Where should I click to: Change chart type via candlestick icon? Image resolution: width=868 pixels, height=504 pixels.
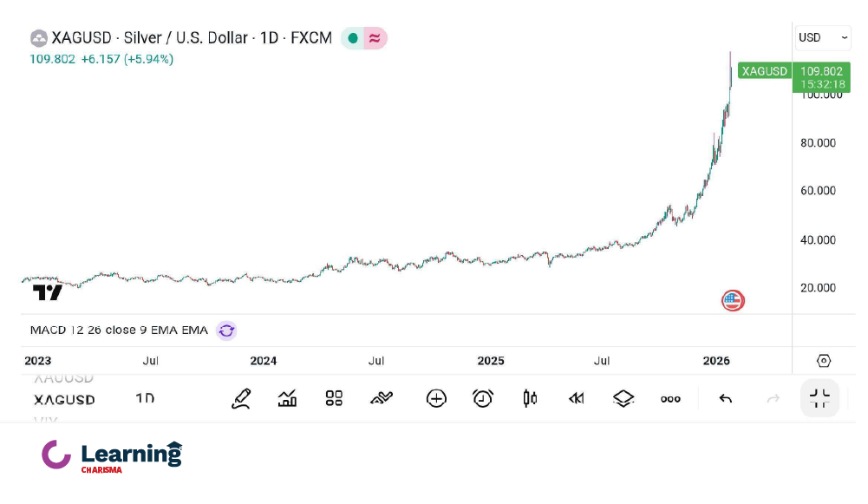click(x=530, y=398)
